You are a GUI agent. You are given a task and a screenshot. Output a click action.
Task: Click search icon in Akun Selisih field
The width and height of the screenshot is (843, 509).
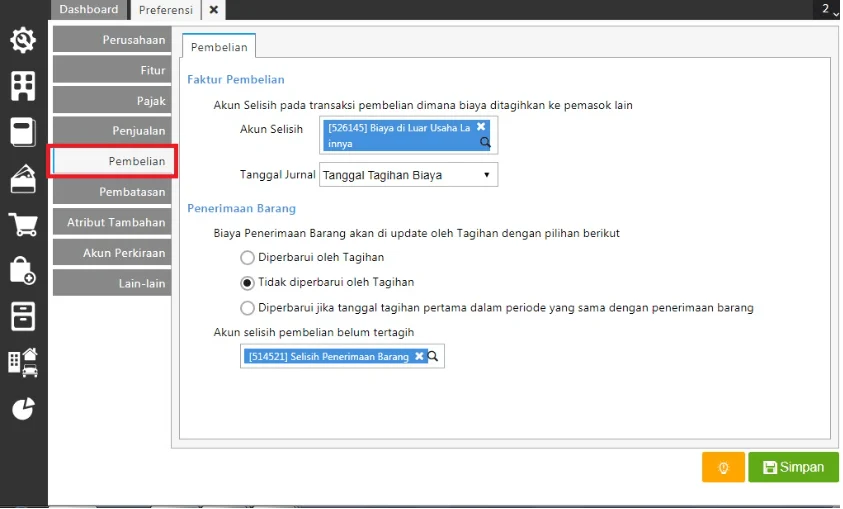(486, 143)
